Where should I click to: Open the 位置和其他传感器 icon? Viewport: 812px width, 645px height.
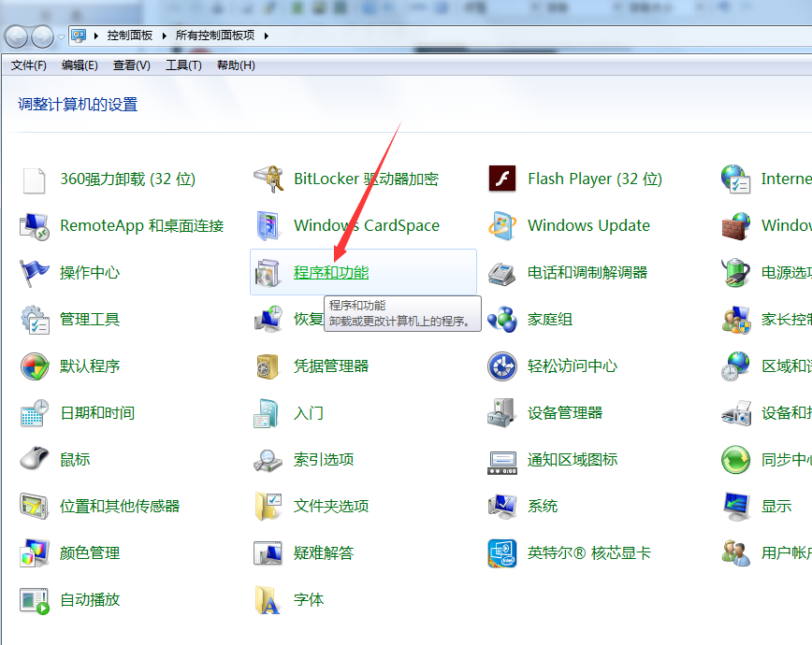(x=35, y=507)
